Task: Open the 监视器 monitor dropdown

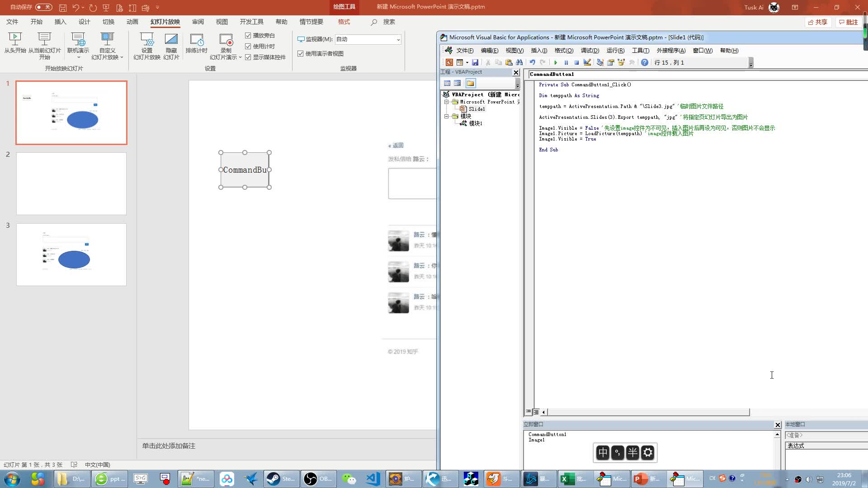Action: 398,39
